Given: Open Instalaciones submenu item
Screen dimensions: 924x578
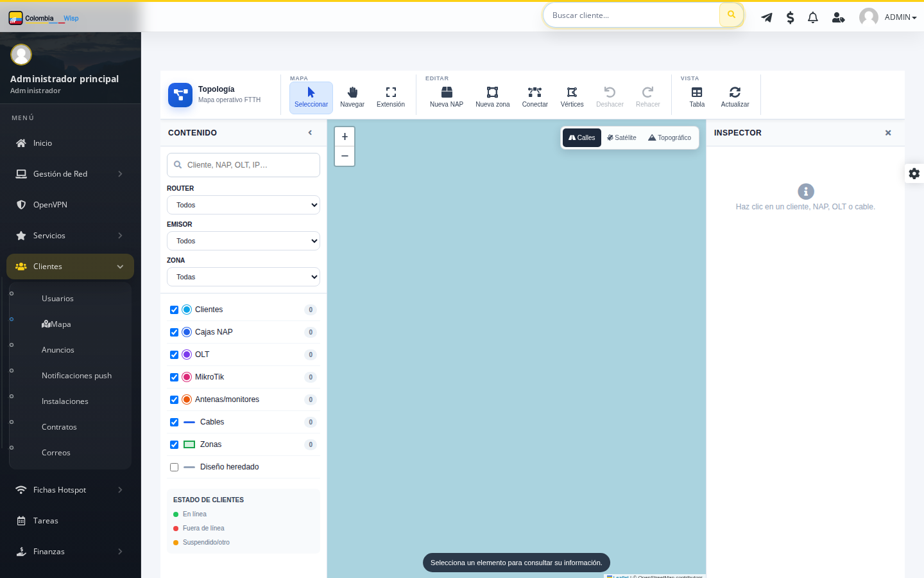Looking at the screenshot, I should (65, 401).
